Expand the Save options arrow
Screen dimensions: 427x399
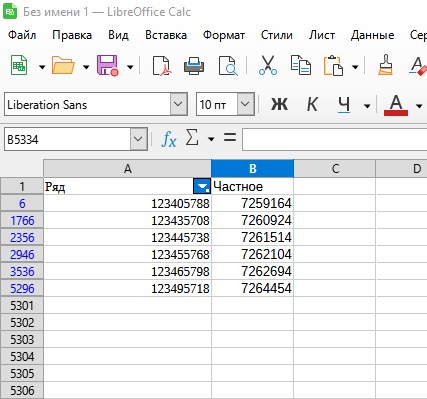[x=130, y=67]
